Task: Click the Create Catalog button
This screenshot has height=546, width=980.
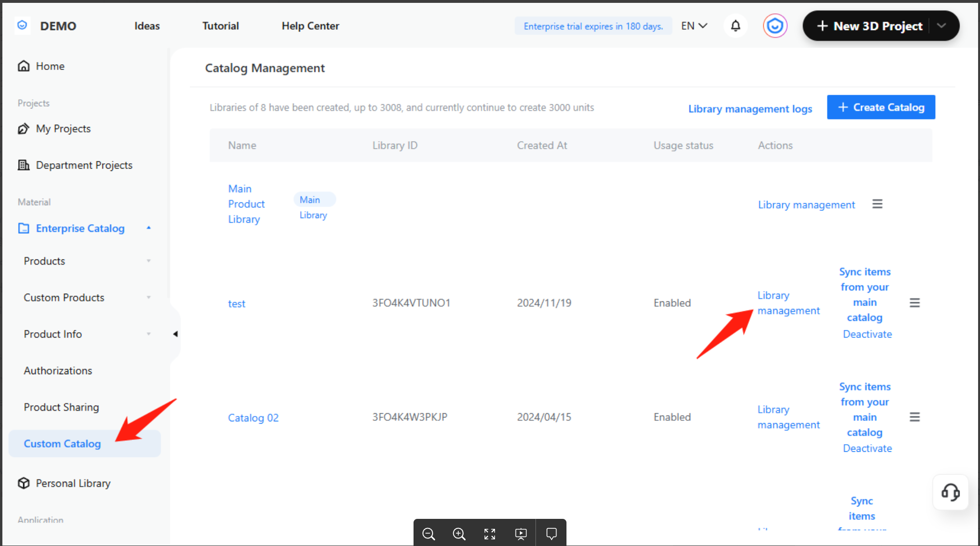Action: (x=881, y=107)
